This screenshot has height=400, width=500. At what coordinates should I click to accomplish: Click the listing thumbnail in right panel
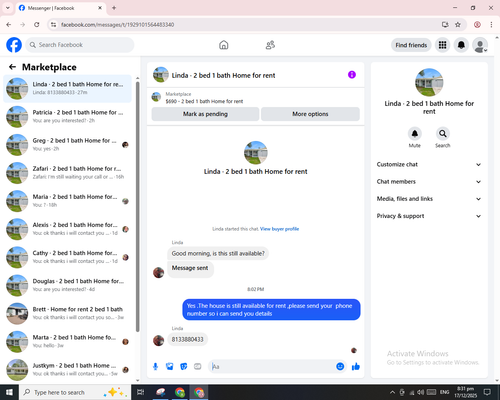[x=429, y=82]
